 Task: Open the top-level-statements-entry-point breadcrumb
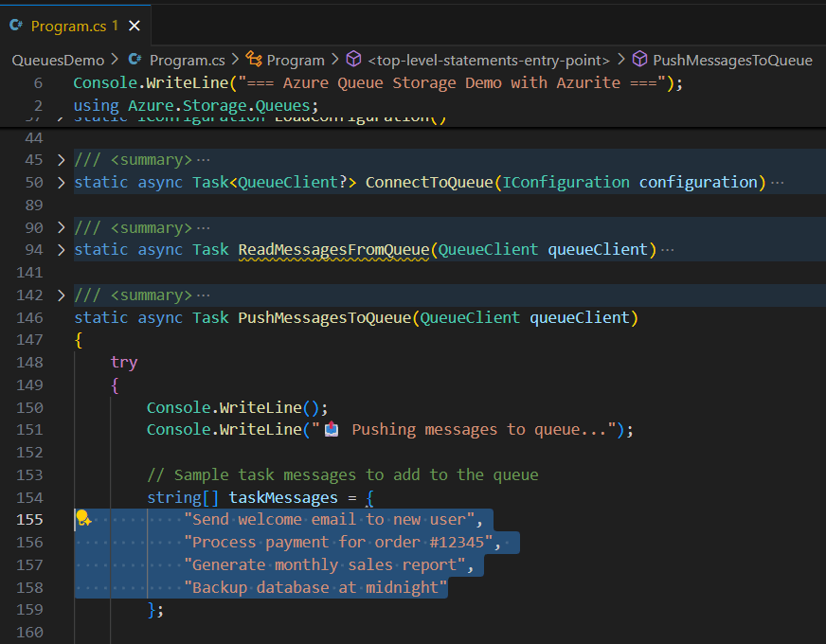[x=489, y=60]
